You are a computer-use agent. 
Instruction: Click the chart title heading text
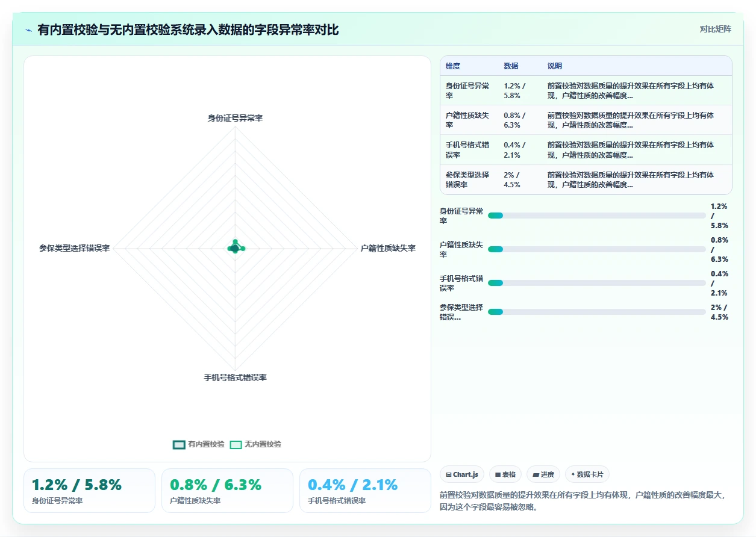[x=188, y=29]
